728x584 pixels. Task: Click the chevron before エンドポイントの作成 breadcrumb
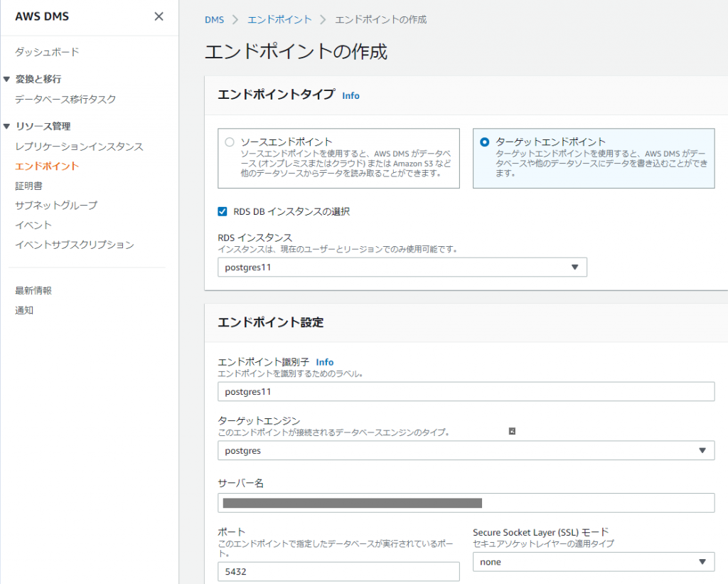pos(323,19)
